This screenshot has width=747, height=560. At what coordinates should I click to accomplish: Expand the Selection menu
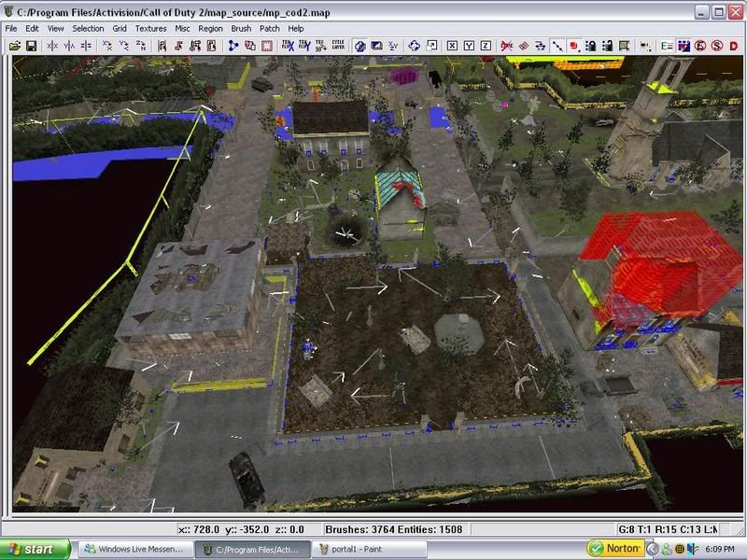89,29
